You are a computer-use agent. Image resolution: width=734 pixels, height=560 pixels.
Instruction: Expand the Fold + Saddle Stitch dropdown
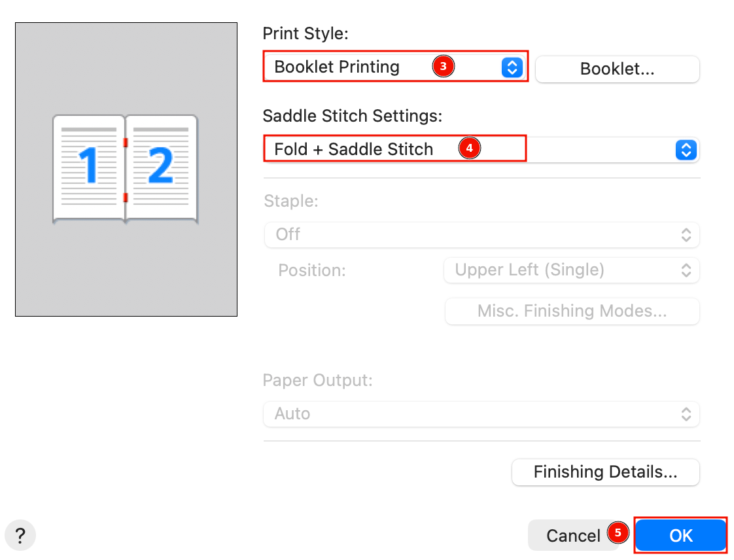click(481, 150)
